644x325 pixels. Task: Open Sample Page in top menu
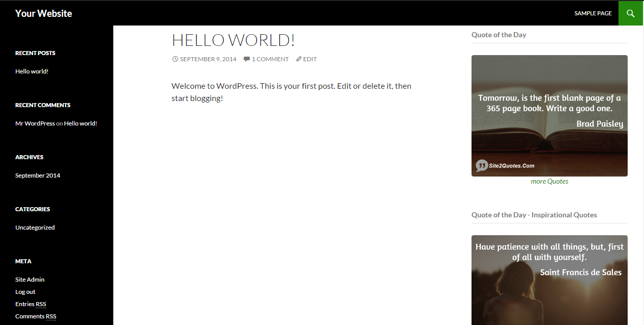click(x=593, y=13)
